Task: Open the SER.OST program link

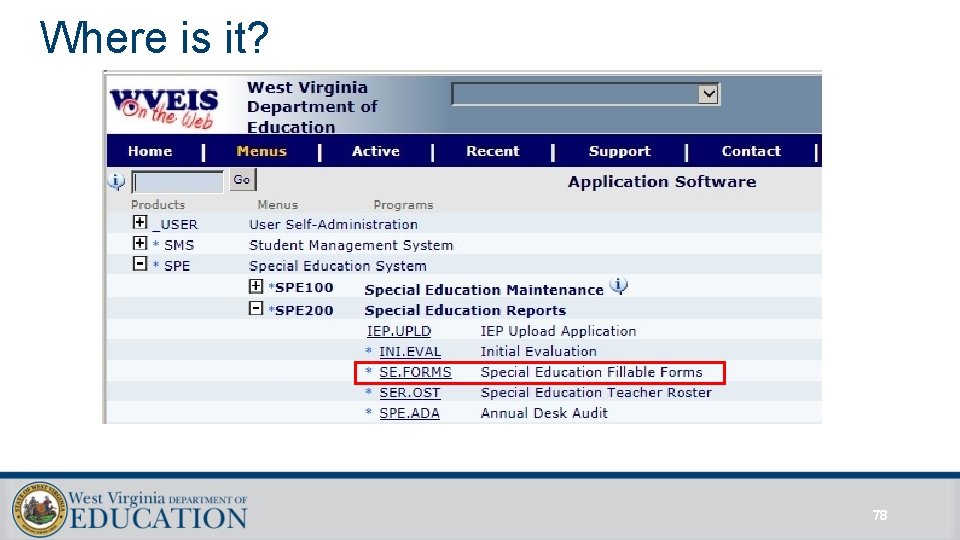Action: tap(410, 393)
